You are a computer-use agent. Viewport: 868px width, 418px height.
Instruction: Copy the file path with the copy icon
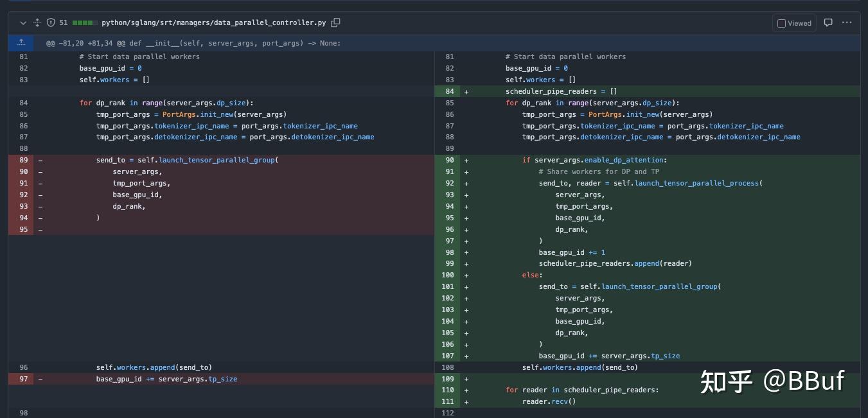pyautogui.click(x=335, y=22)
